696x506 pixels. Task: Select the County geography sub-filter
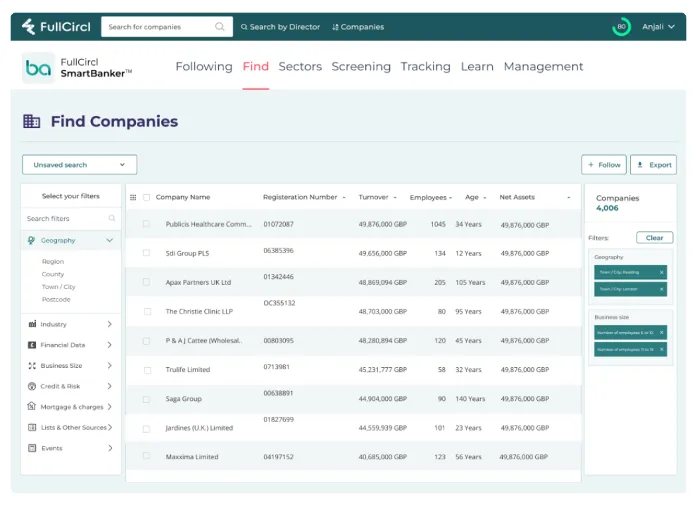click(x=53, y=274)
